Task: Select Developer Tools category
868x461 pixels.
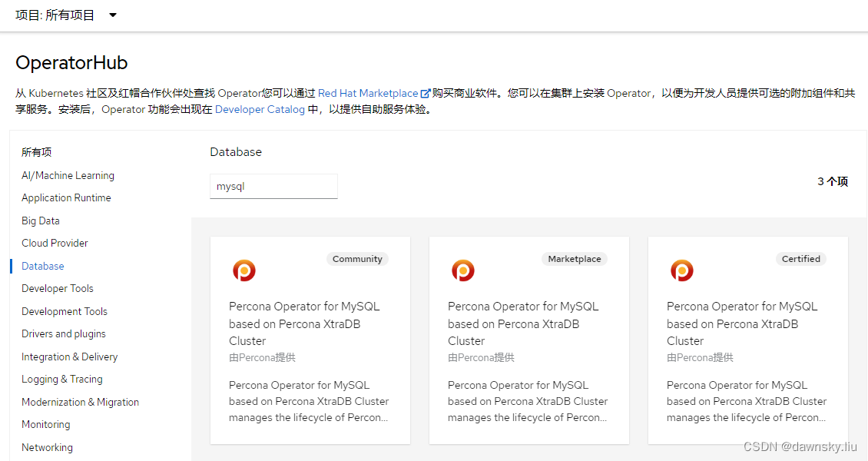Action: pyautogui.click(x=57, y=288)
